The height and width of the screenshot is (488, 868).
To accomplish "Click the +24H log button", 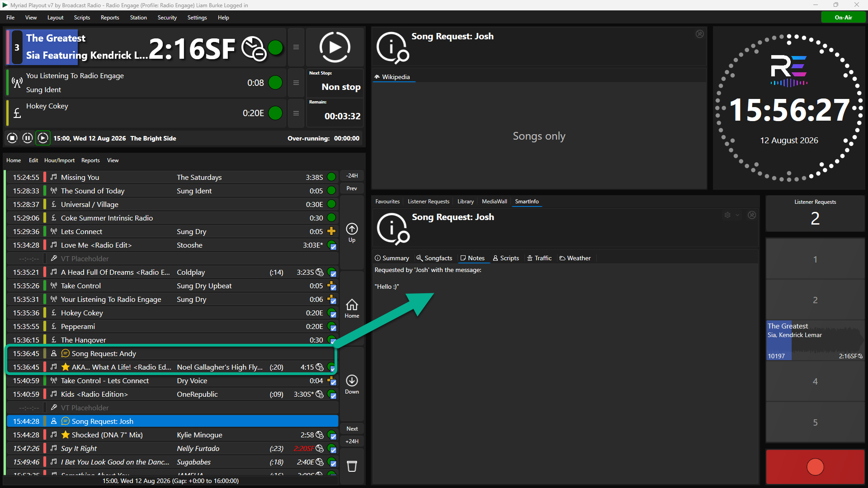I will [x=352, y=441].
